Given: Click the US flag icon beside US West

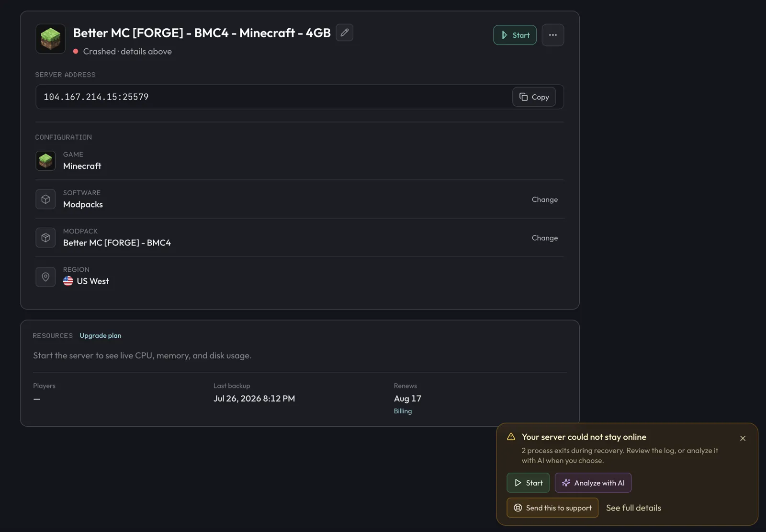Looking at the screenshot, I should point(68,281).
